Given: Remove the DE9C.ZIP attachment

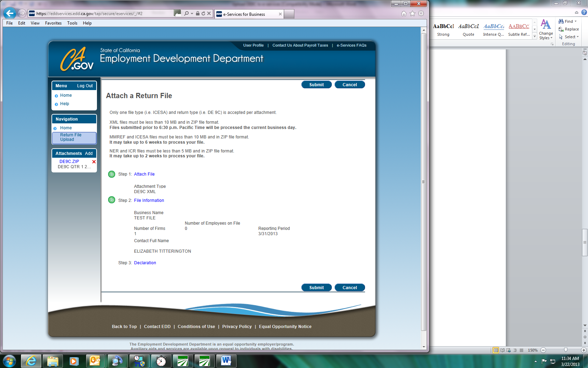Looking at the screenshot, I should pos(93,162).
